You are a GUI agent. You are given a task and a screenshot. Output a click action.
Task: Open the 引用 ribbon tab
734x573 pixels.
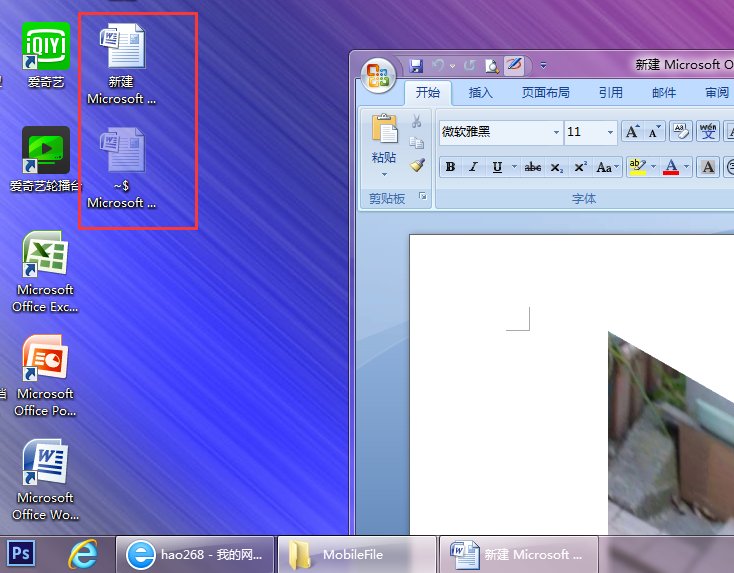coord(610,93)
